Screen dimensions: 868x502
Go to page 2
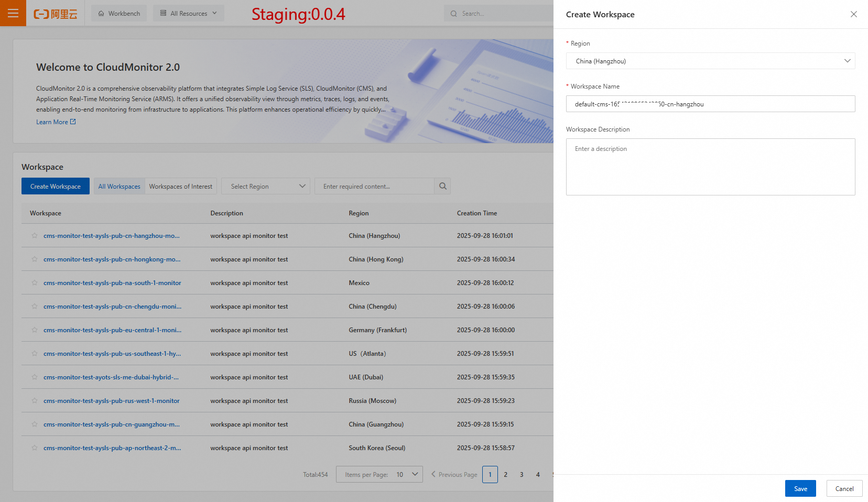[506, 474]
